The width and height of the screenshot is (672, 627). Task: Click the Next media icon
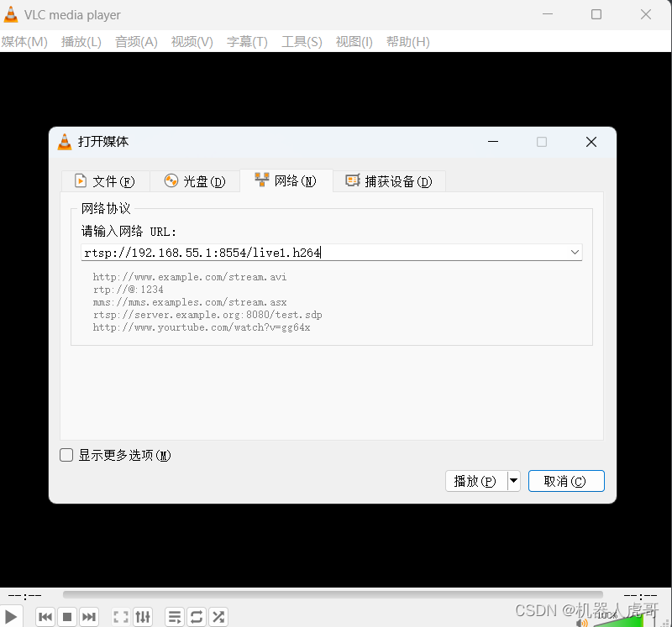pos(89,616)
